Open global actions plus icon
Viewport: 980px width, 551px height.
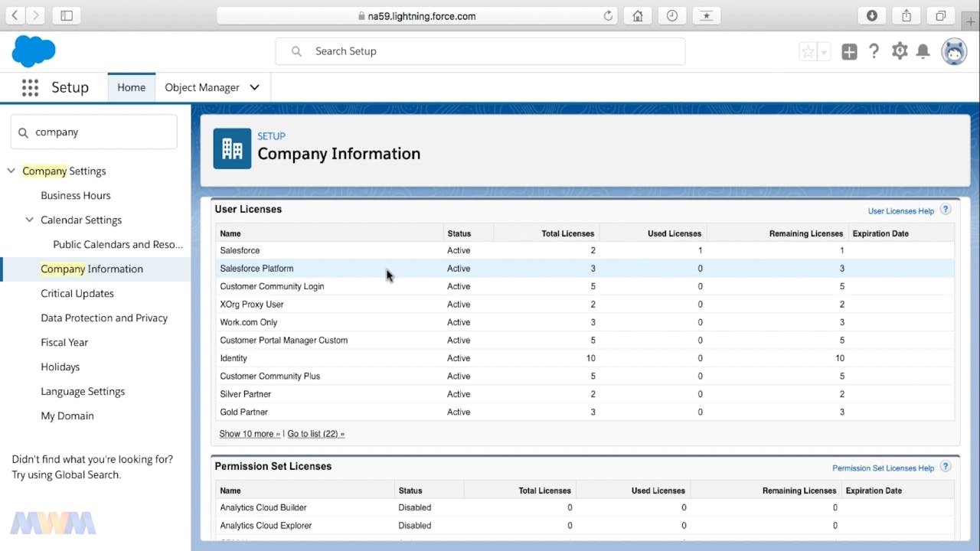[x=849, y=51]
